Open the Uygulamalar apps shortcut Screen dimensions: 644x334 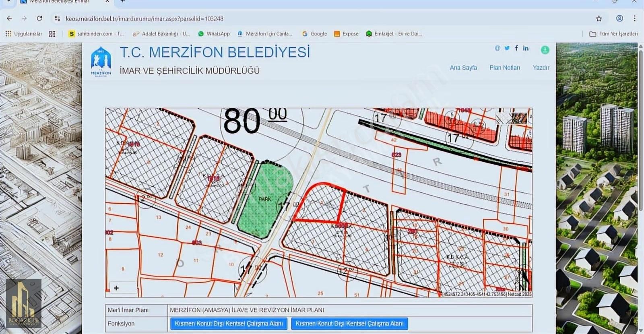[x=24, y=34]
